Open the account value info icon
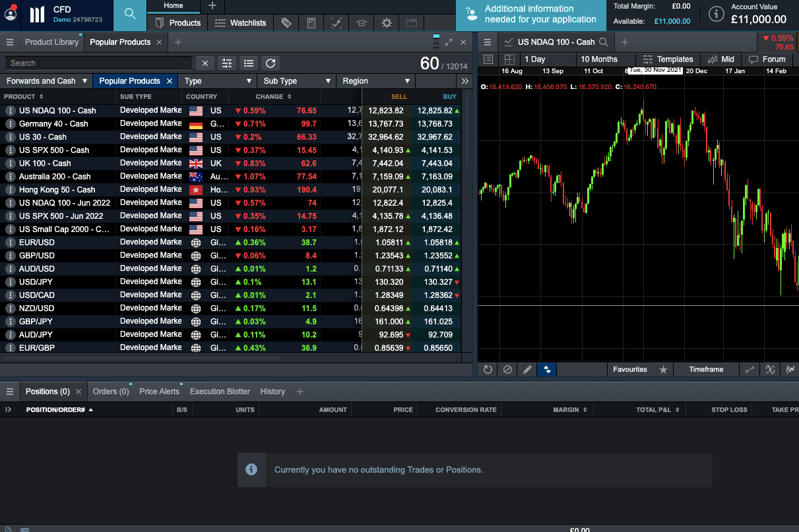 coord(717,14)
